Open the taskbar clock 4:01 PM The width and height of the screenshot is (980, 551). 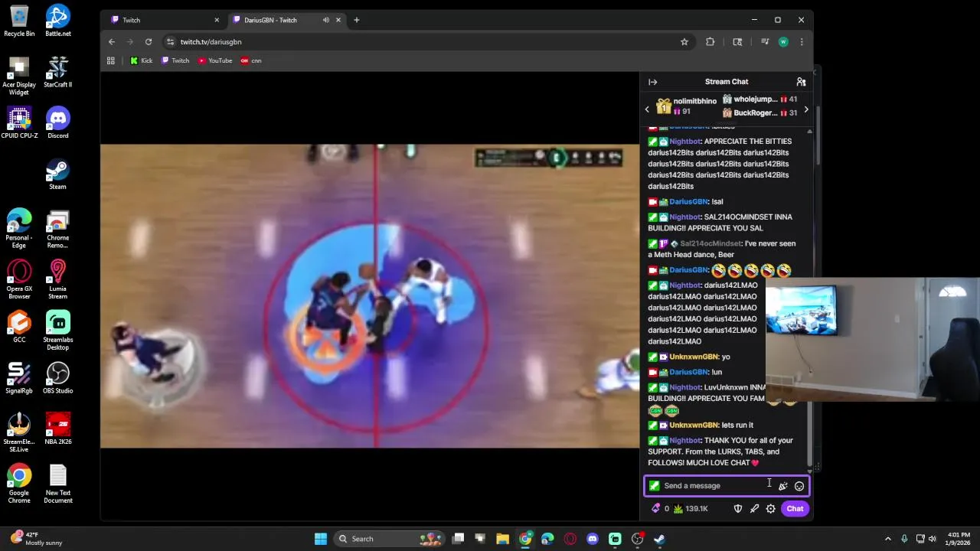(x=959, y=539)
